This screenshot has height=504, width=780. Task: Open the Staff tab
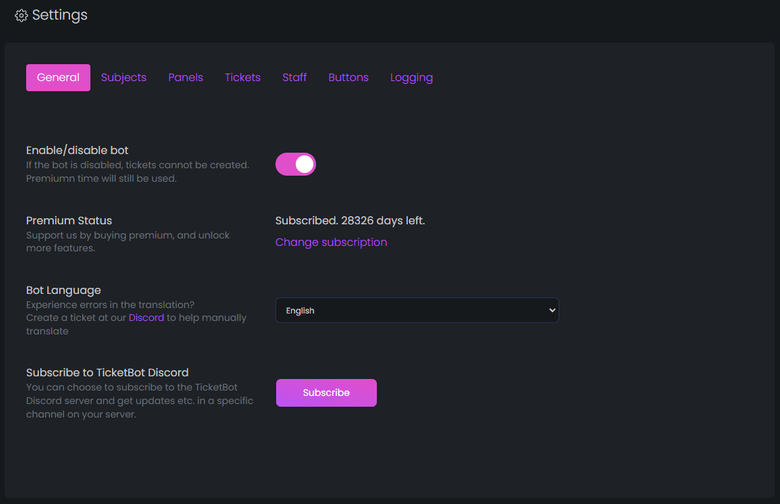click(x=295, y=78)
